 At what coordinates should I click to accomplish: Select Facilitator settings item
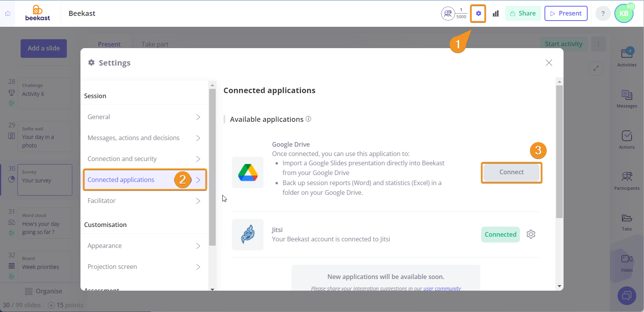click(x=145, y=201)
